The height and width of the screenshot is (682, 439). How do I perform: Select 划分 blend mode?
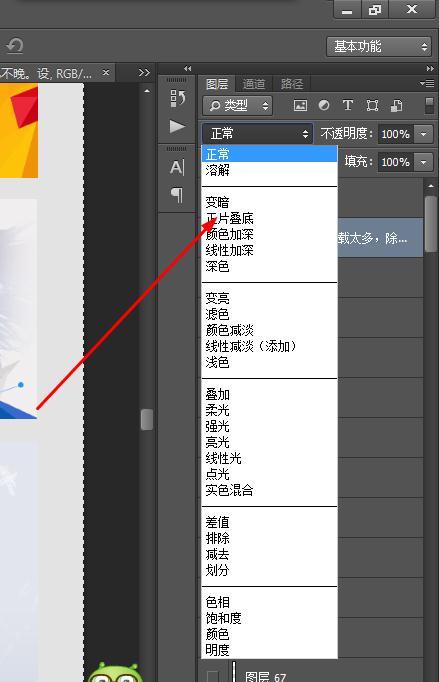tap(269, 570)
